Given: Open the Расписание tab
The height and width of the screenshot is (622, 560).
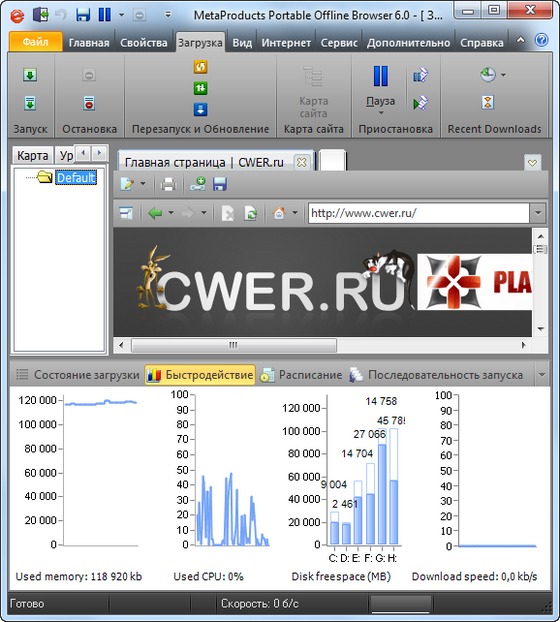Looking at the screenshot, I should (301, 375).
